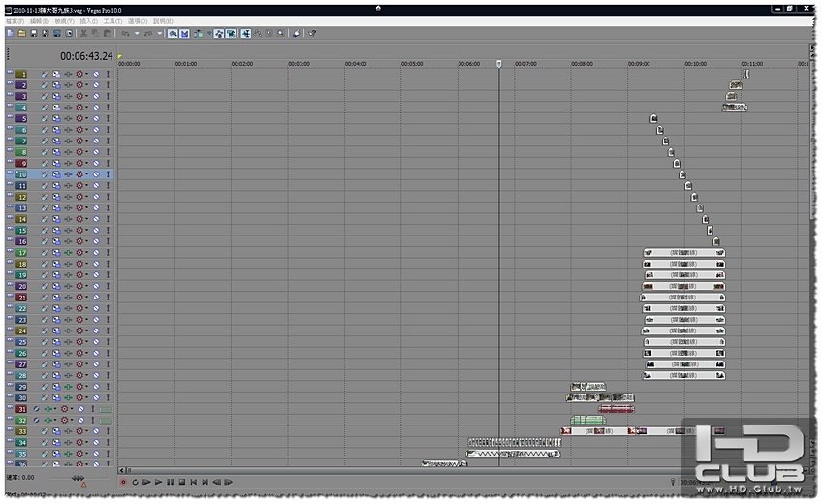Open Track Motion on track 14

click(x=56, y=219)
